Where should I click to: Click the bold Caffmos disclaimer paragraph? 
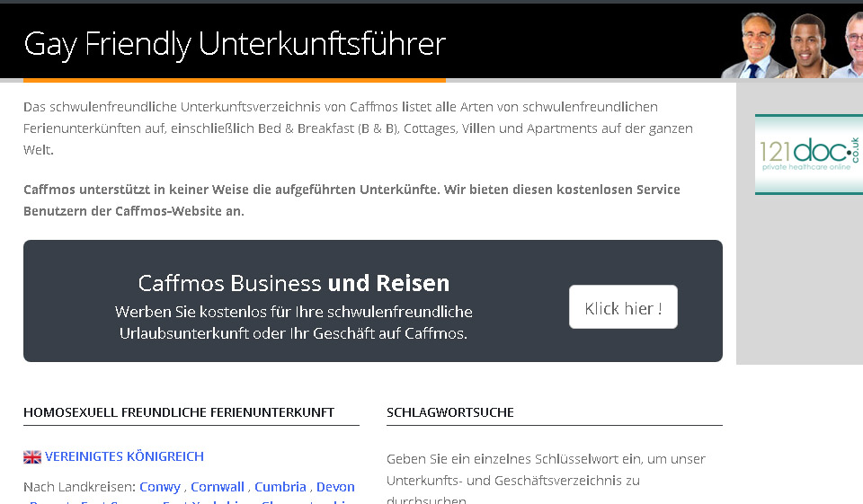351,200
